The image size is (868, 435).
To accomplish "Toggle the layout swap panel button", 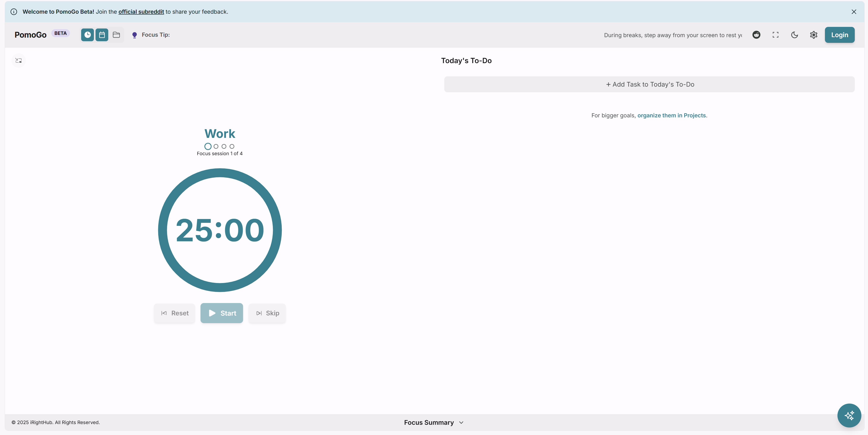I will [x=18, y=60].
